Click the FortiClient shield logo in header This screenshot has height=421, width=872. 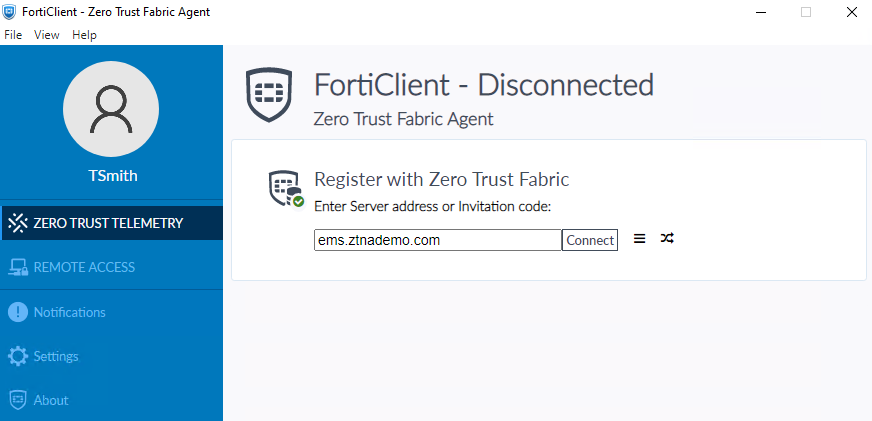(269, 95)
